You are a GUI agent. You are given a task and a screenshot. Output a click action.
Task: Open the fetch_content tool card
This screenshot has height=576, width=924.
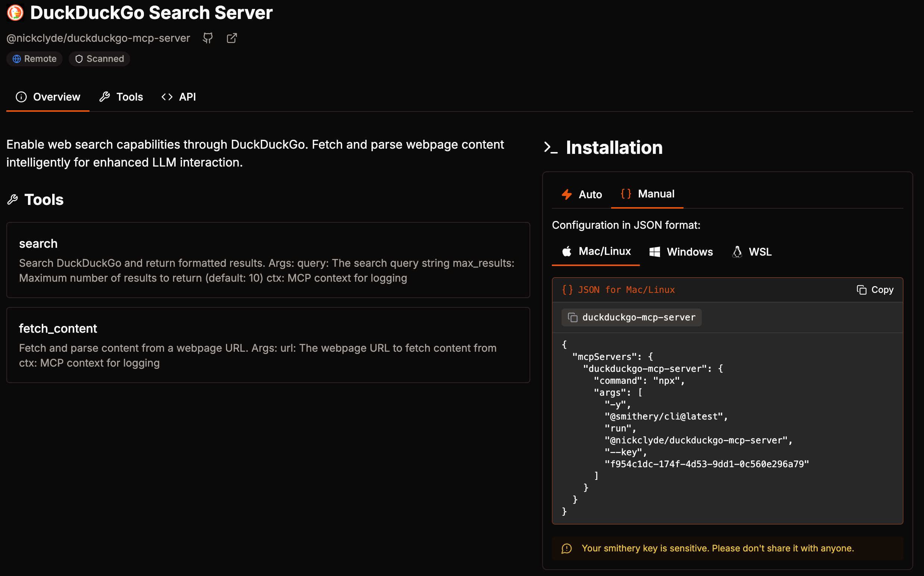click(268, 345)
